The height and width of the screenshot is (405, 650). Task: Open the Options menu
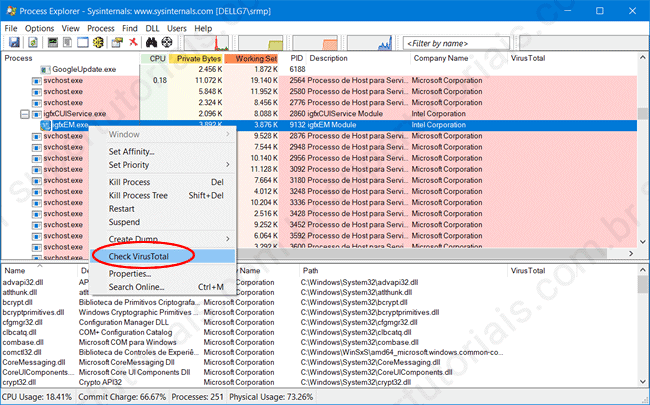[40, 28]
